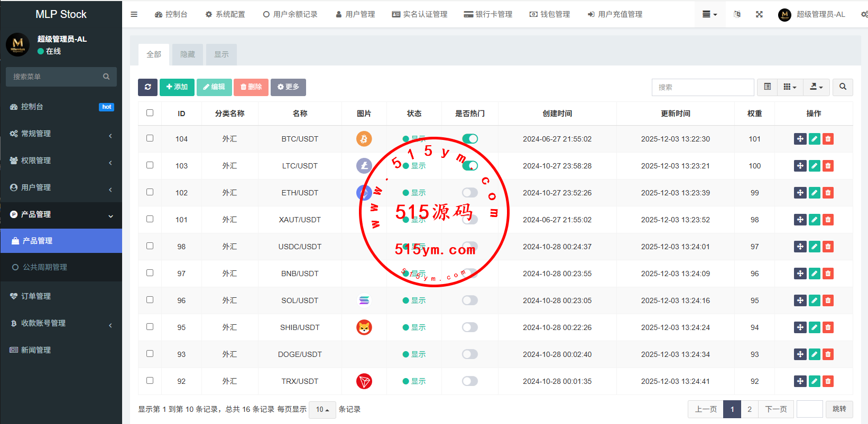Screen dimensions: 868x424
Task: Select all rows with header checkbox
Action: 150,113
